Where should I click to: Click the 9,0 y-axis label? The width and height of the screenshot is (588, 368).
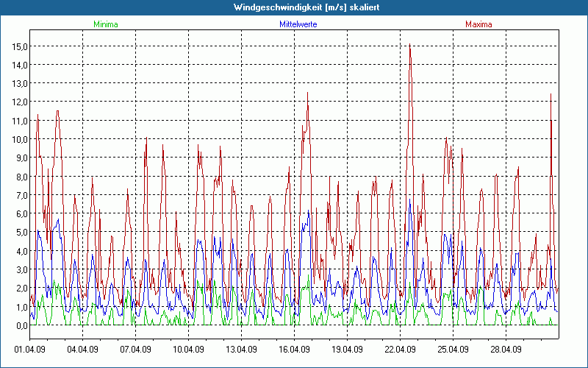[21, 158]
